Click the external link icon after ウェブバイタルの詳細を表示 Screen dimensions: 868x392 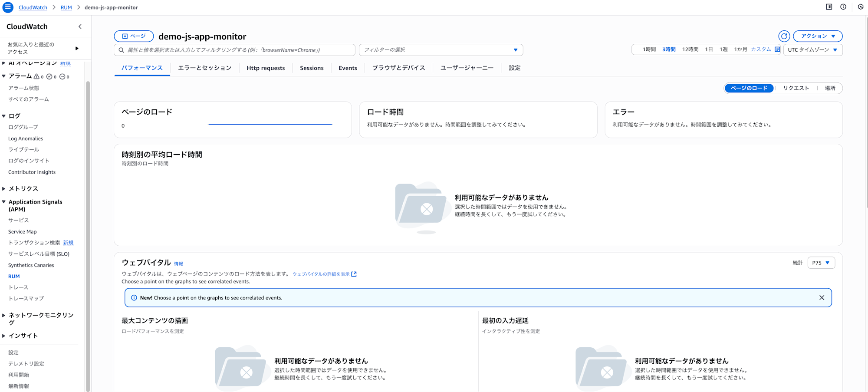[x=354, y=274]
